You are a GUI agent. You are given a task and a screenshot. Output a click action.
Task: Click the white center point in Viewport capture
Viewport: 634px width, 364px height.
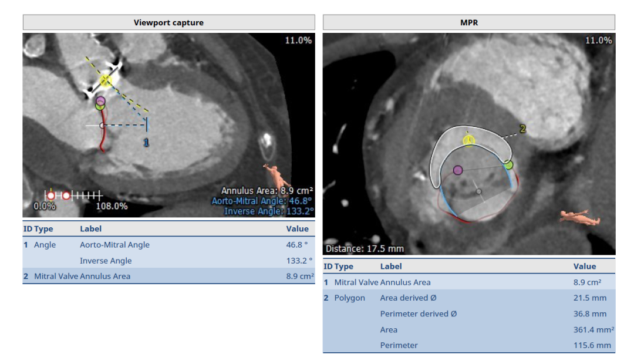click(102, 125)
